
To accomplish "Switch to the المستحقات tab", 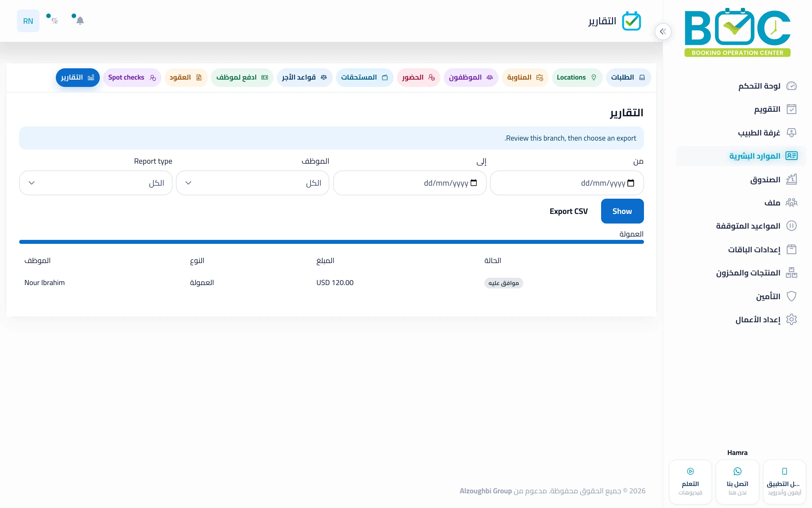I will coord(364,78).
